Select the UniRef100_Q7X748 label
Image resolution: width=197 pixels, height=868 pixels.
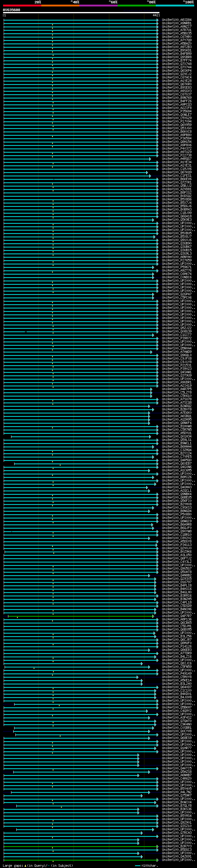click(x=176, y=64)
